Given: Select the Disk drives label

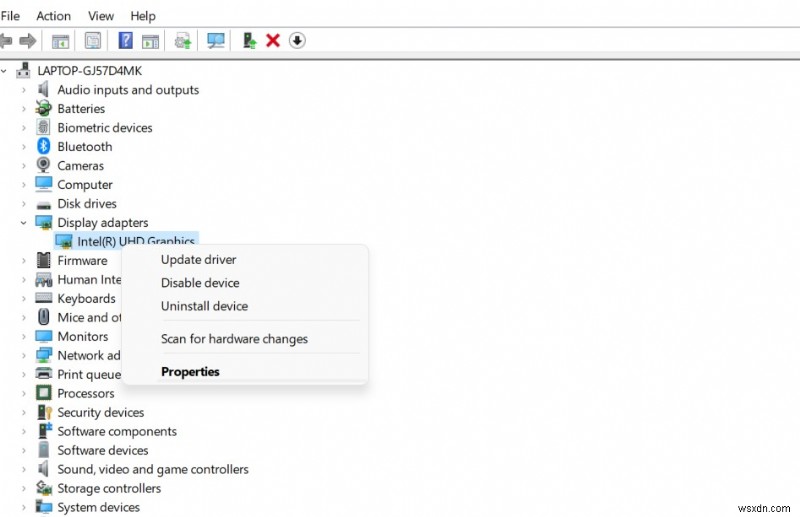Looking at the screenshot, I should [x=87, y=204].
